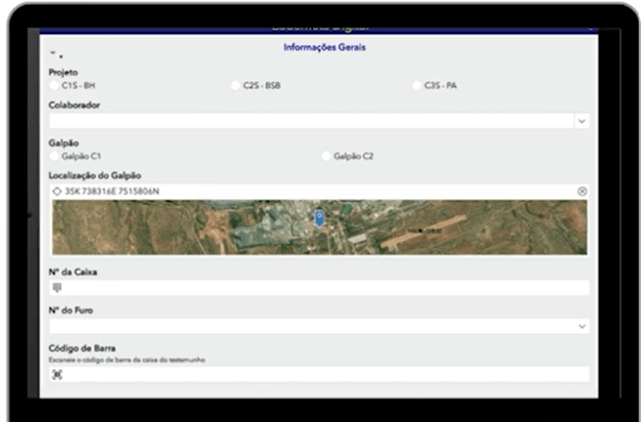Click the Nº da Caixa keypad icon
Screen dimensions: 641x422
point(57,288)
